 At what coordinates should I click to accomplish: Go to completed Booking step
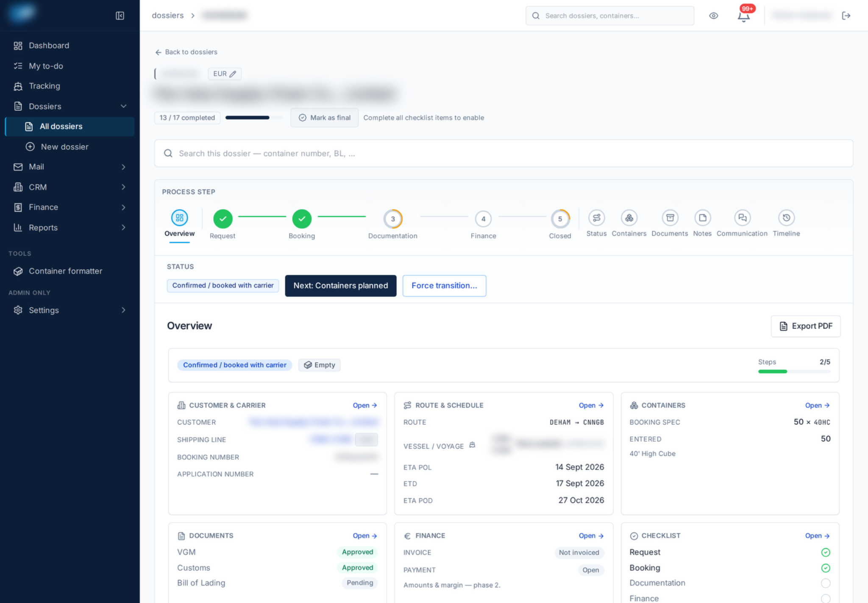(x=302, y=224)
